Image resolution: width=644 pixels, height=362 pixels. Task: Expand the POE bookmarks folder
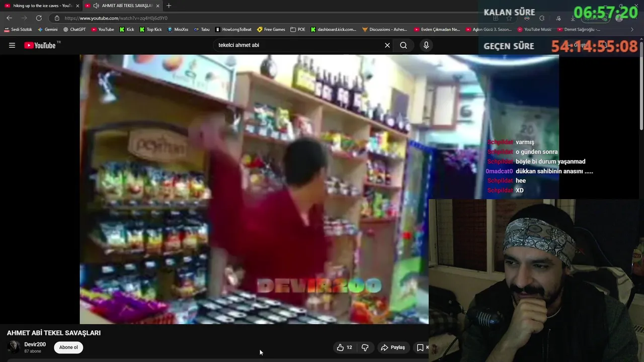[x=298, y=30]
